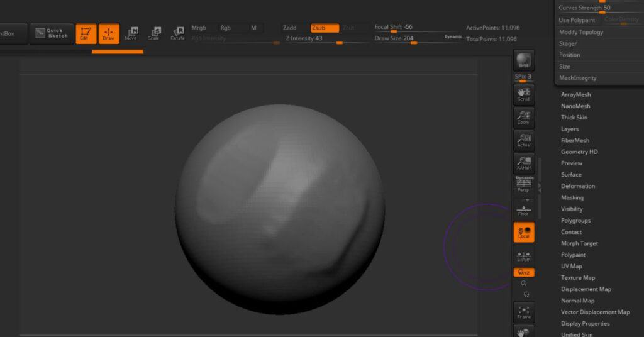Click the ActivePoints count readout
This screenshot has height=337, width=644.
(x=493, y=28)
